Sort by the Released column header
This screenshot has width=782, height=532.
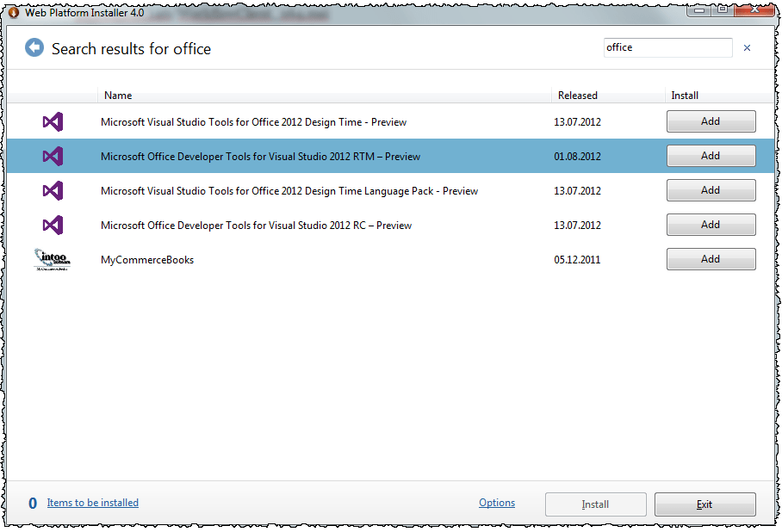coord(607,96)
